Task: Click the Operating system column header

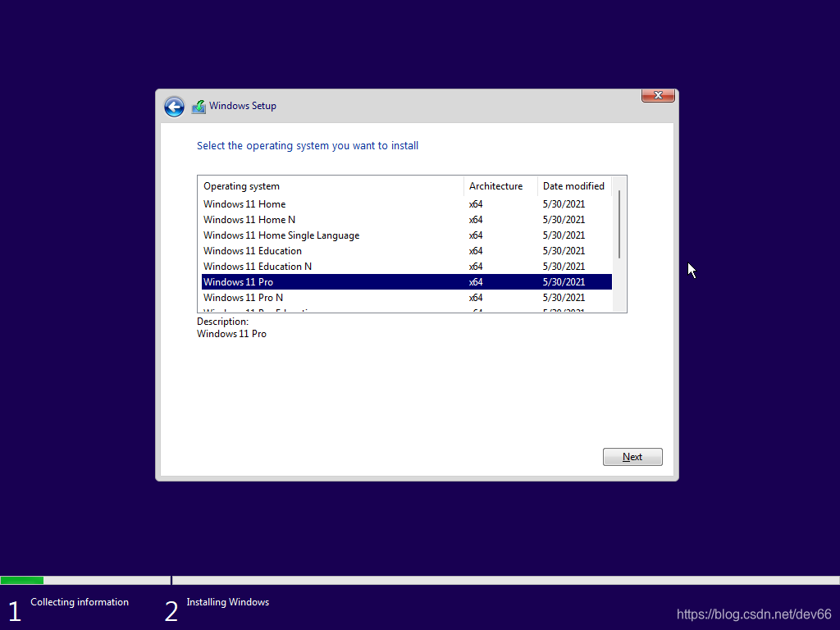Action: tap(331, 186)
